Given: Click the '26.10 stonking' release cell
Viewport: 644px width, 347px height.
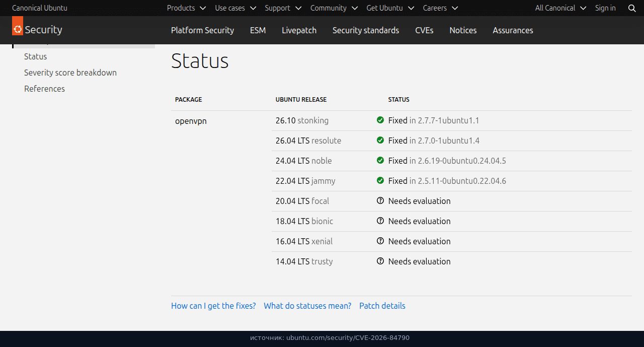Looking at the screenshot, I should coord(302,120).
